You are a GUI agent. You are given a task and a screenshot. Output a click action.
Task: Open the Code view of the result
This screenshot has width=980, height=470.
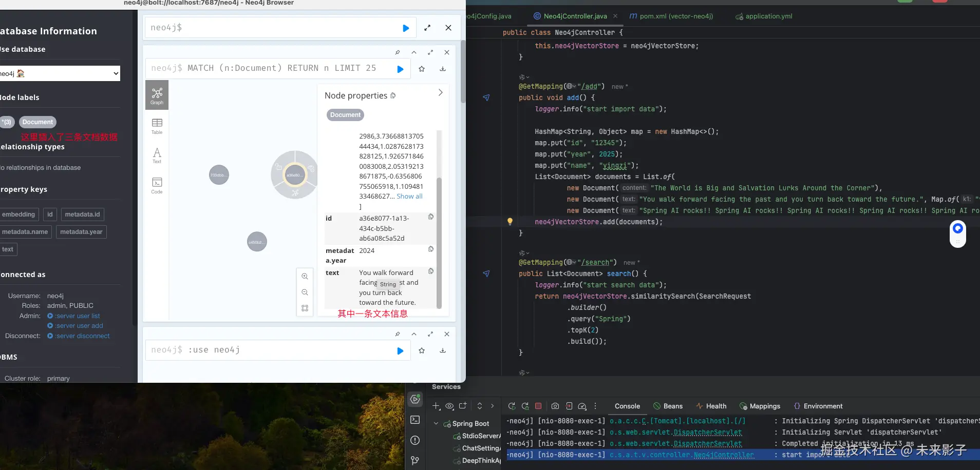tap(157, 185)
